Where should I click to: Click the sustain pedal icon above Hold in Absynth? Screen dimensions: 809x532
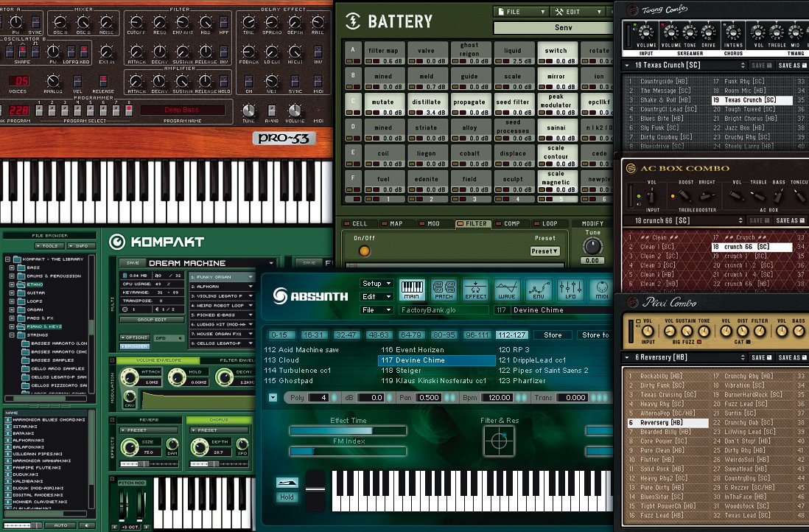click(287, 483)
